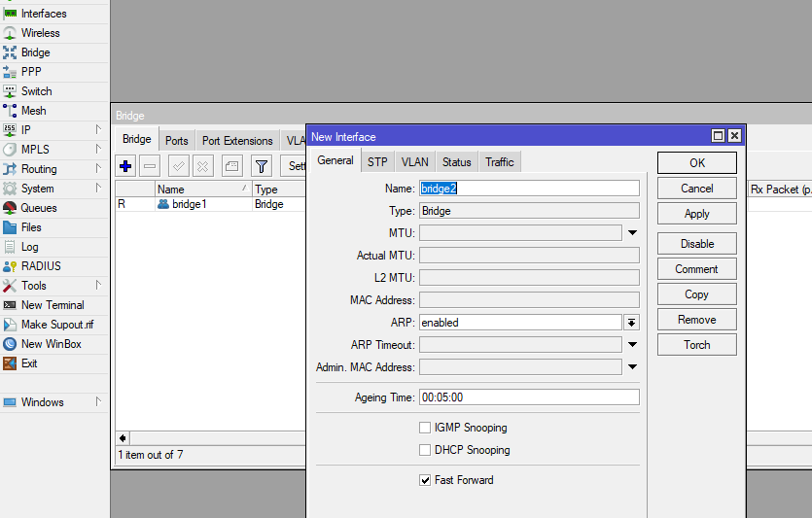Expand the MPLS submenu arrow
812x518 pixels.
(x=98, y=149)
